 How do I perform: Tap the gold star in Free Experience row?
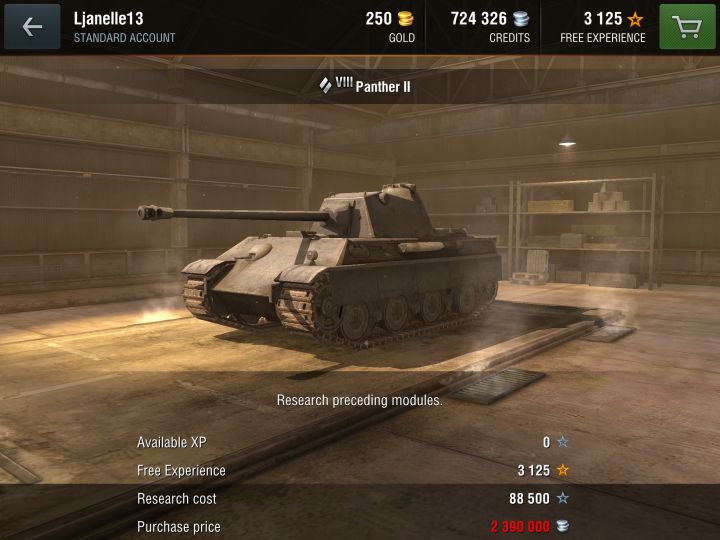tap(562, 470)
